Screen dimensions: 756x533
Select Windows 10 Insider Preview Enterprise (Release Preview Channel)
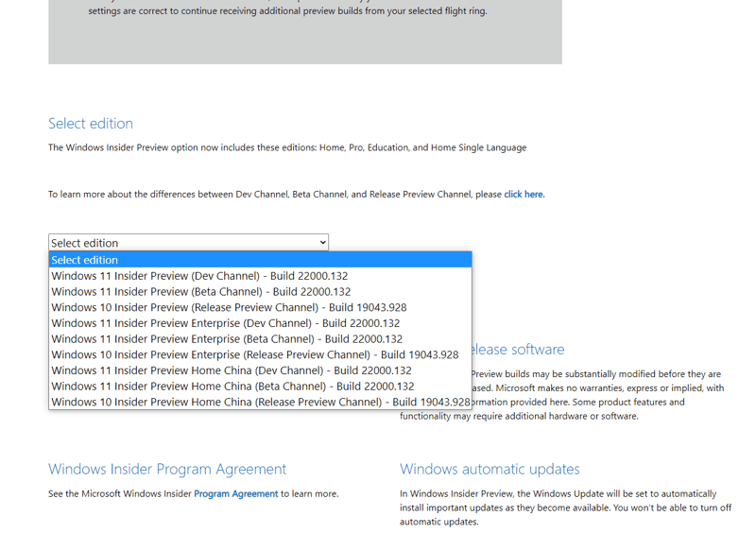click(260, 354)
